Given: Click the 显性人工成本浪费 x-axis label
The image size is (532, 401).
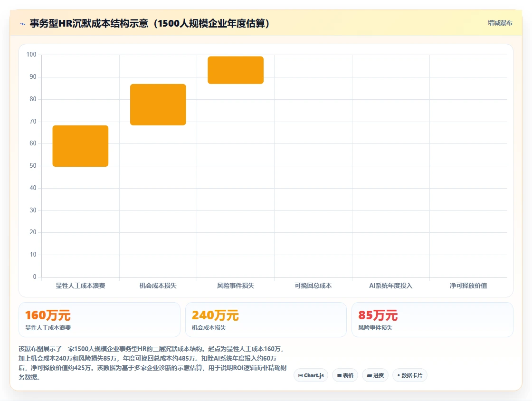Looking at the screenshot, I should [x=80, y=286].
